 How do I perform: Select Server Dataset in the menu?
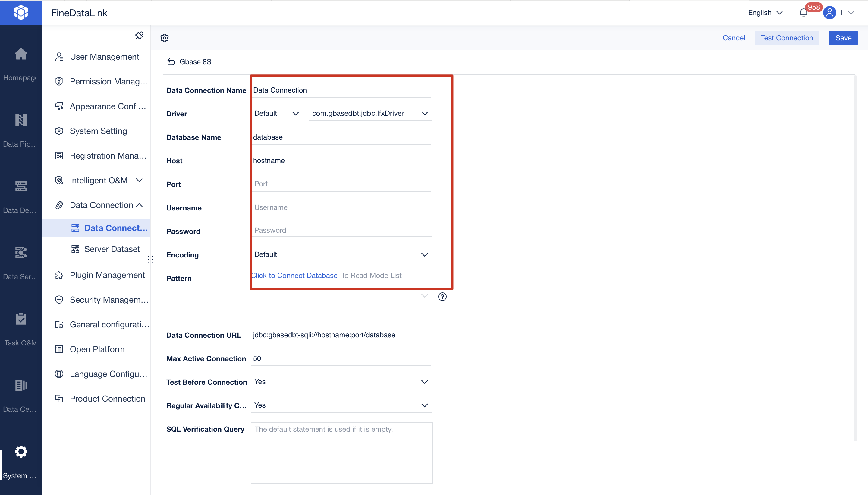coord(112,249)
